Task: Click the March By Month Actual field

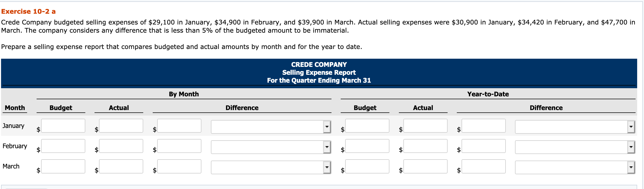Action: [x=121, y=166]
